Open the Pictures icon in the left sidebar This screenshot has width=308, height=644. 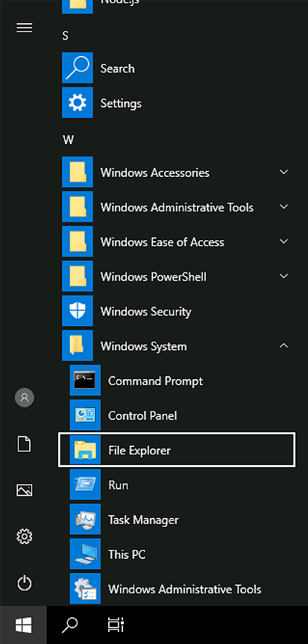[x=24, y=490]
